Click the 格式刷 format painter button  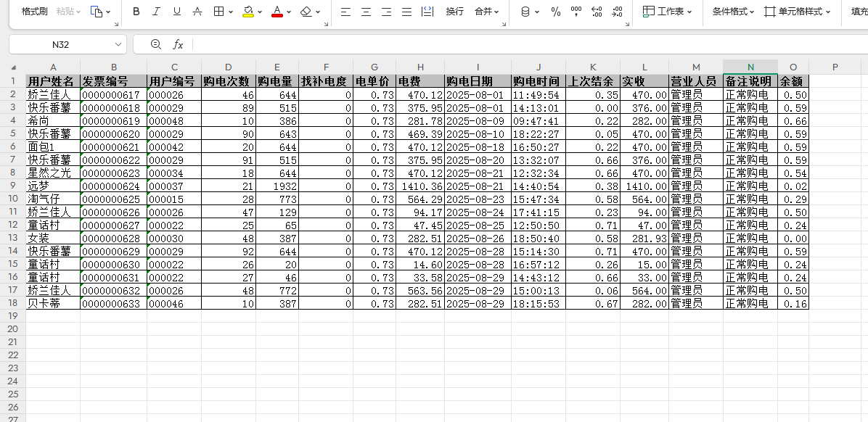coord(34,12)
